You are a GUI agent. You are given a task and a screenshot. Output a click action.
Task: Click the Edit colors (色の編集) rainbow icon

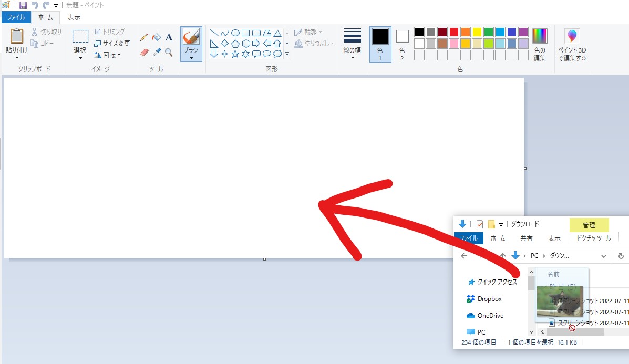tap(540, 36)
